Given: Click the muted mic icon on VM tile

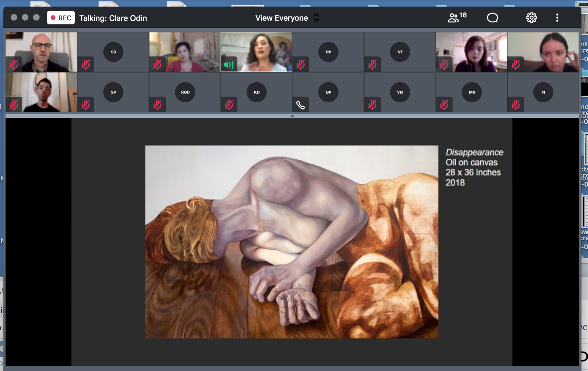Looking at the screenshot, I should coord(372,105).
